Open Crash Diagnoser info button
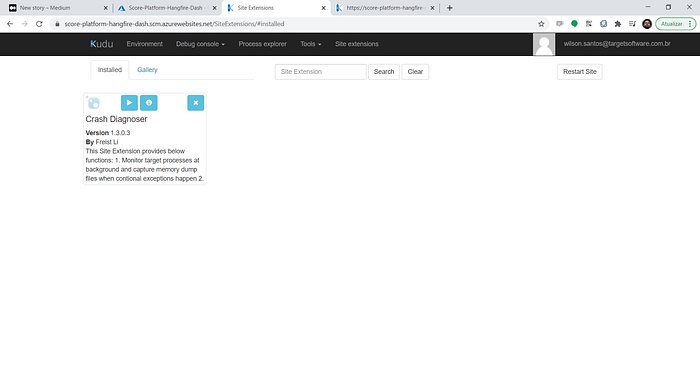Image resolution: width=700 pixels, height=376 pixels. (x=149, y=103)
